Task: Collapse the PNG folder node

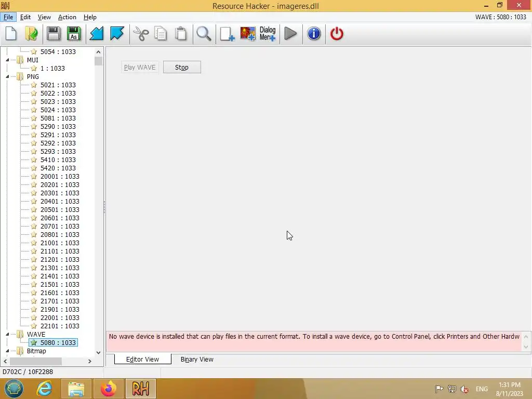Action: pos(7,77)
